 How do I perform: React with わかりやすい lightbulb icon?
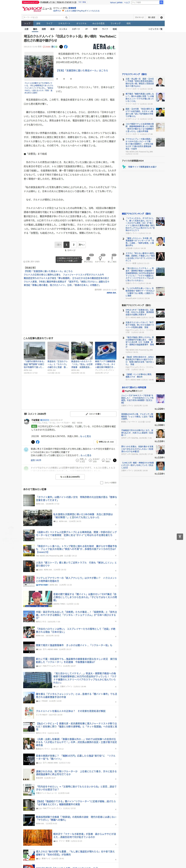click(x=100, y=258)
